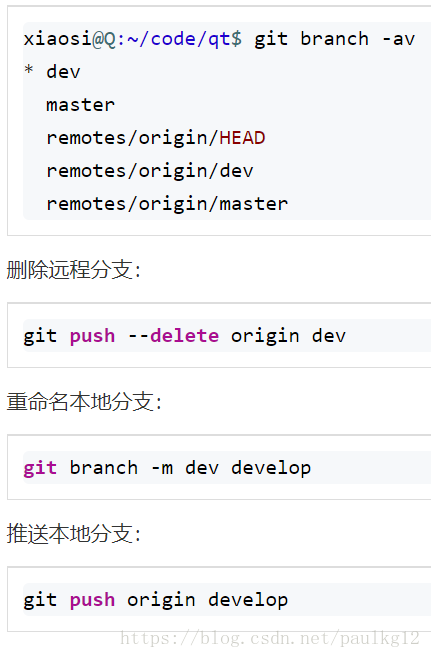
Task: Click the local 'master' branch line
Action: pyautogui.click(x=81, y=104)
